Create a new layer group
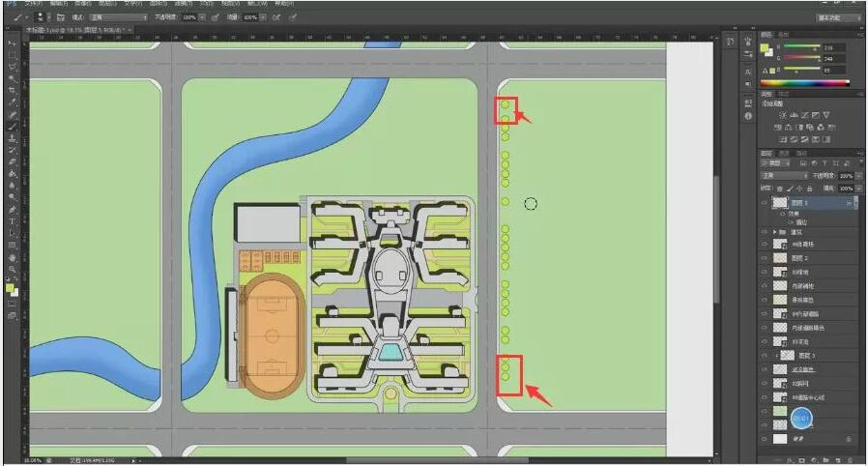 [x=825, y=460]
